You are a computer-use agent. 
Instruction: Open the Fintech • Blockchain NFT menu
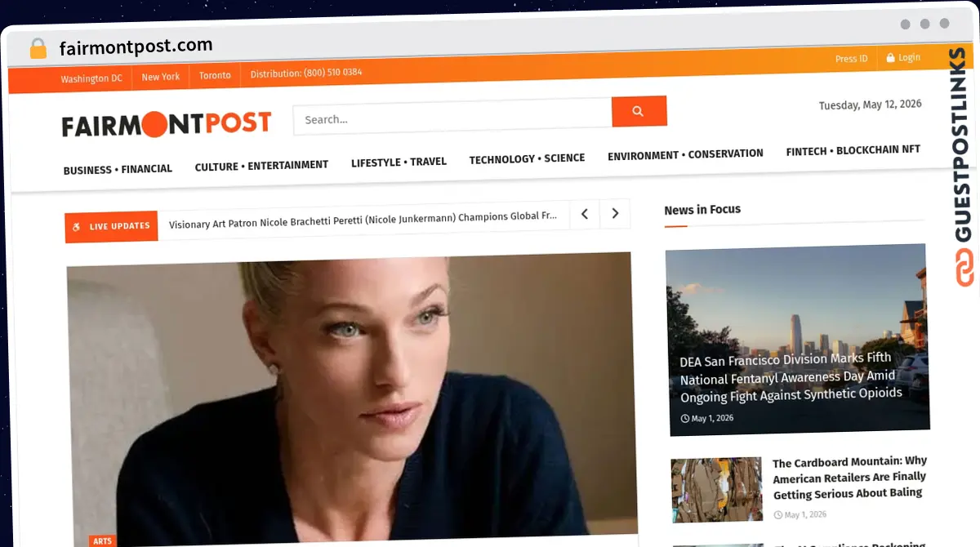[853, 150]
